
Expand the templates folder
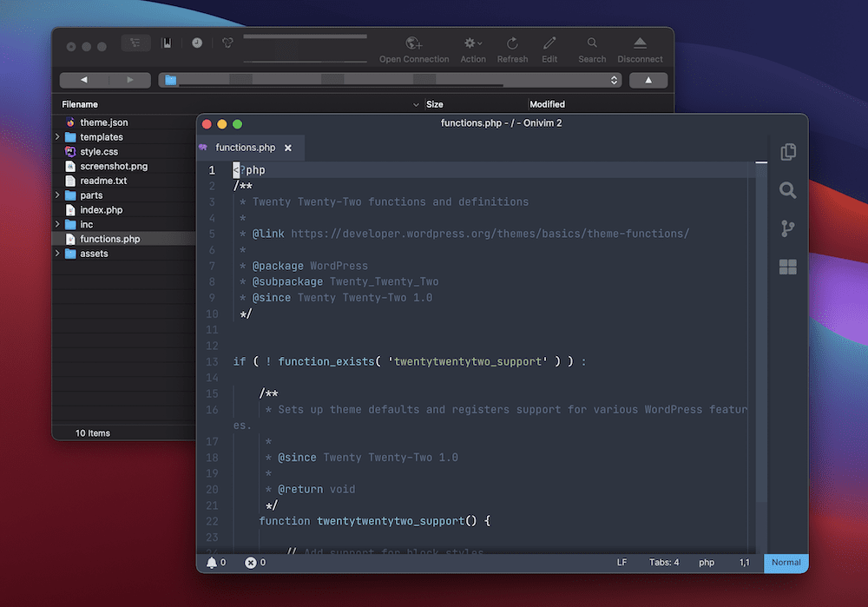[57, 136]
